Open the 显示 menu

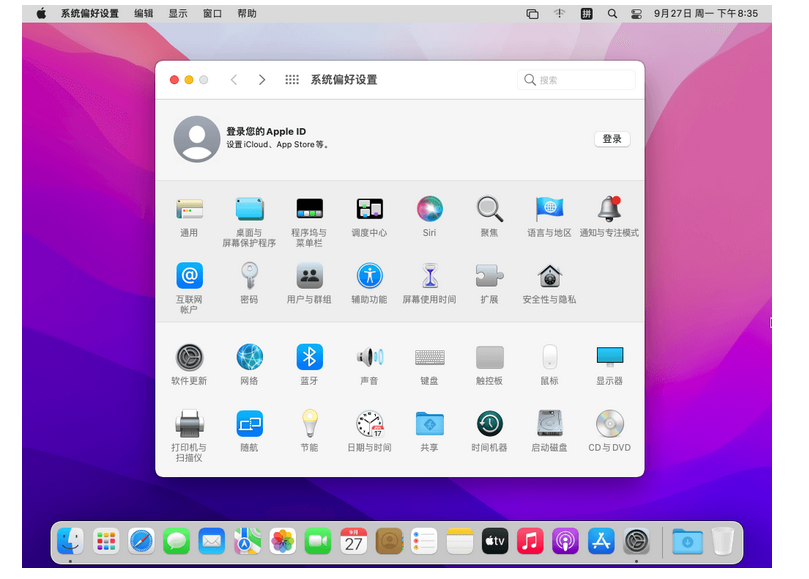coord(178,13)
